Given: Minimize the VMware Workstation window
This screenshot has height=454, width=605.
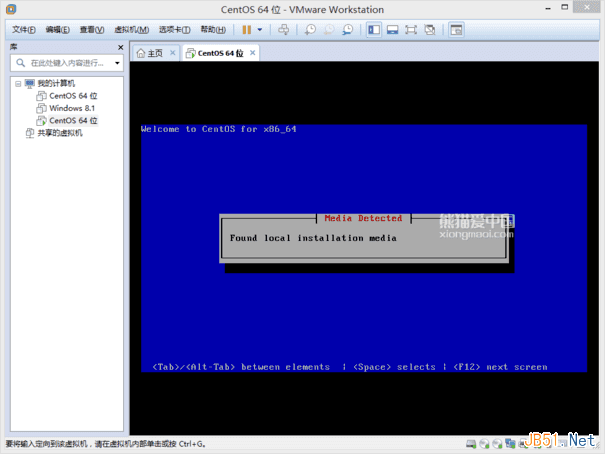Looking at the screenshot, I should click(548, 8).
